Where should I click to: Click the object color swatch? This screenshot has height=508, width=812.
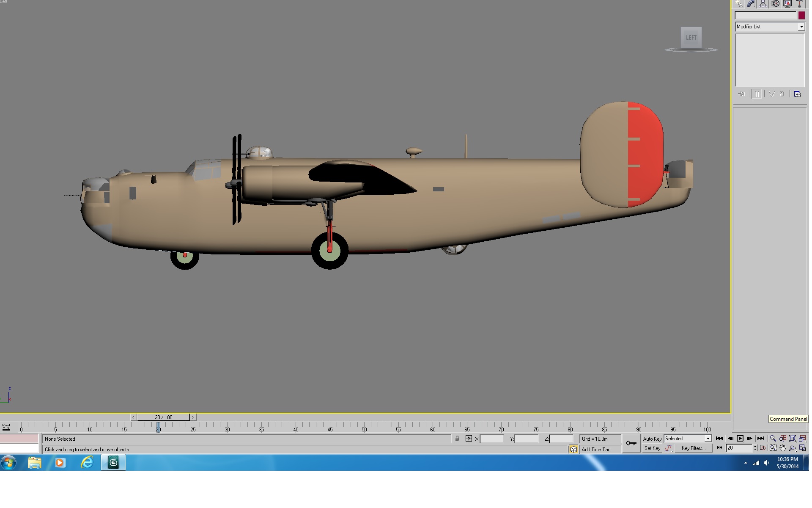click(801, 15)
